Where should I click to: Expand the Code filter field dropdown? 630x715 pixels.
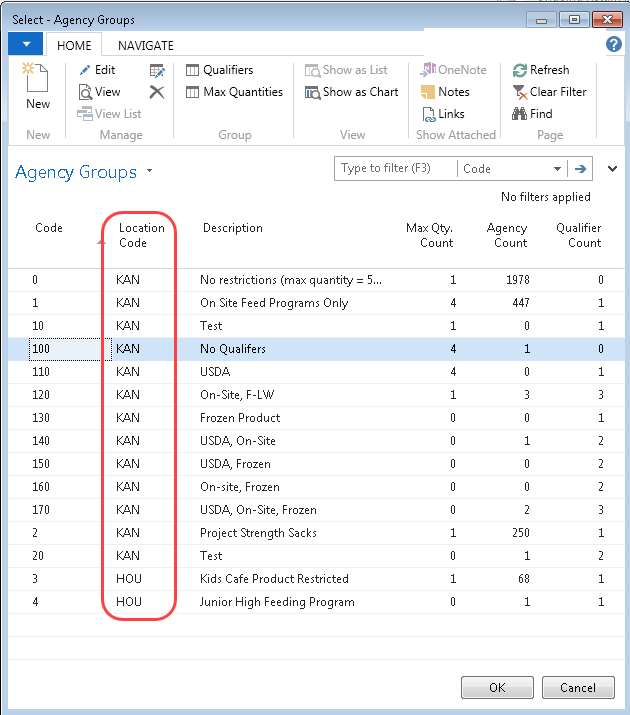(558, 169)
